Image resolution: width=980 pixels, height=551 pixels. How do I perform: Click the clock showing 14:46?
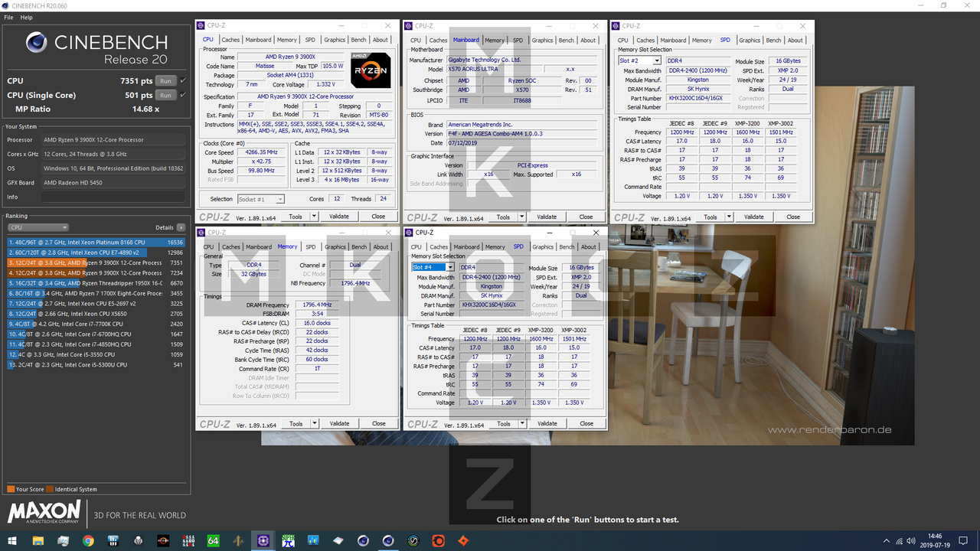point(935,536)
